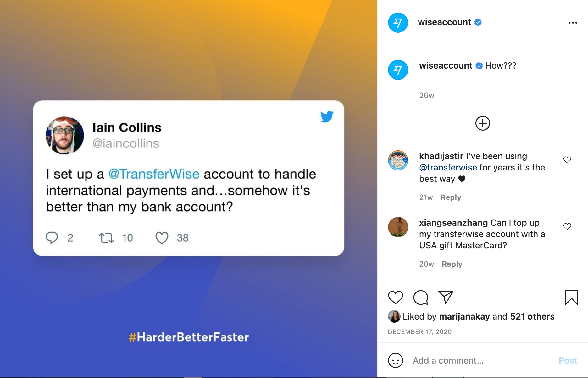The image size is (588, 378).
Task: Click wiseaccount avatar beside the caption
Action: coord(398,70)
